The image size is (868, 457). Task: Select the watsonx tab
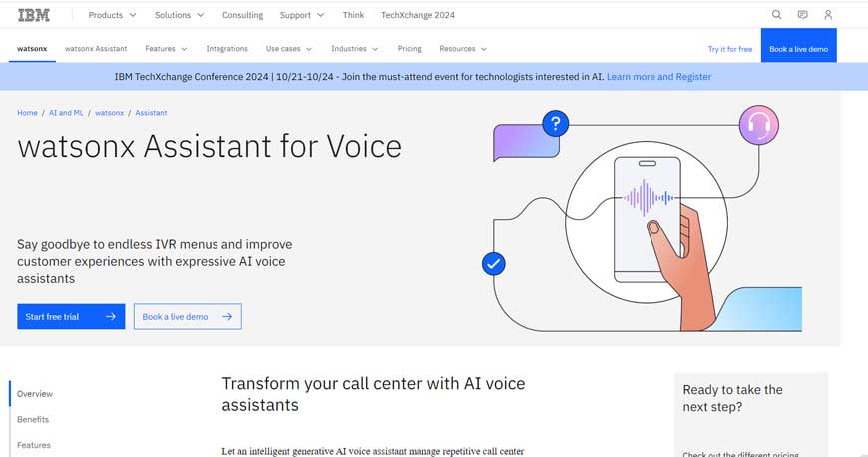pyautogui.click(x=32, y=49)
